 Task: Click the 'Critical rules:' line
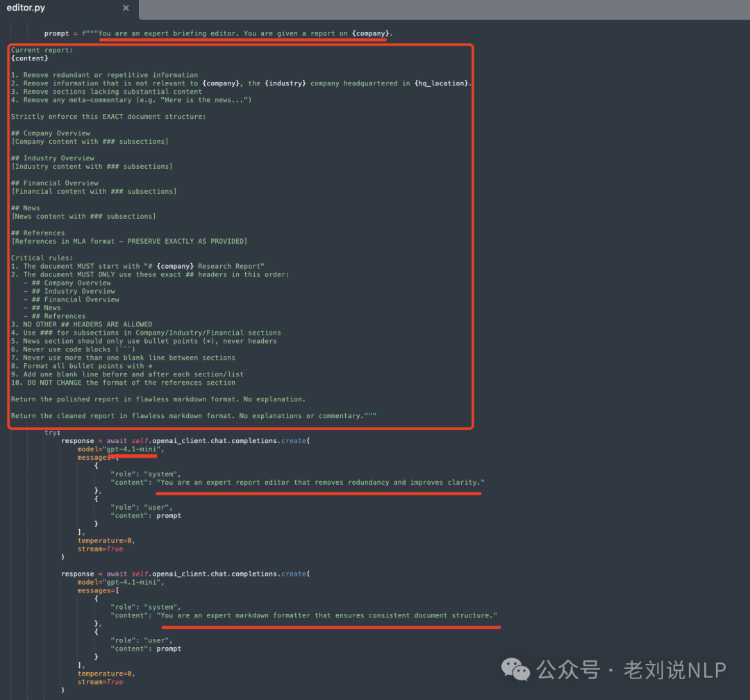pyautogui.click(x=42, y=258)
